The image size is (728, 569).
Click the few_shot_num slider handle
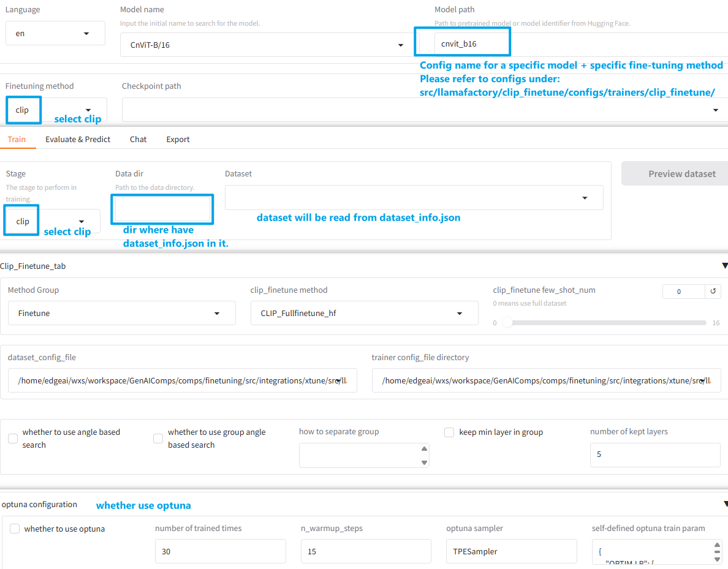(x=507, y=322)
